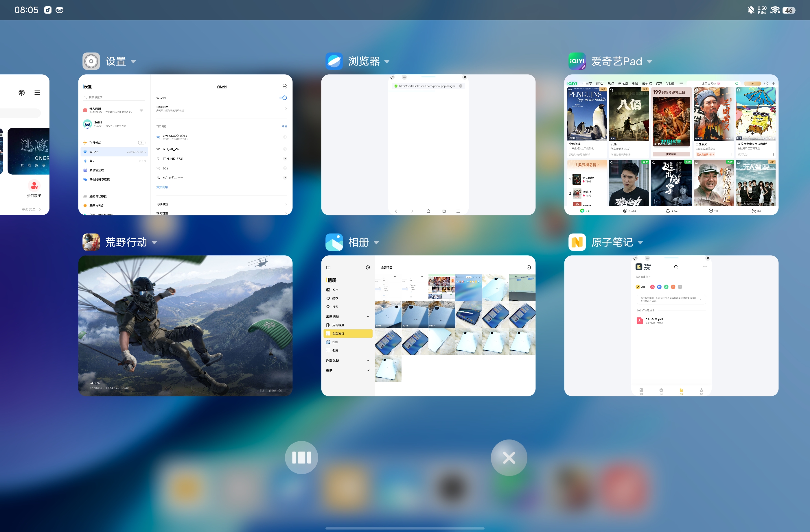The image size is (810, 532).
Task: Dismiss the 录入面部 suggestion with its X
Action: point(141,110)
